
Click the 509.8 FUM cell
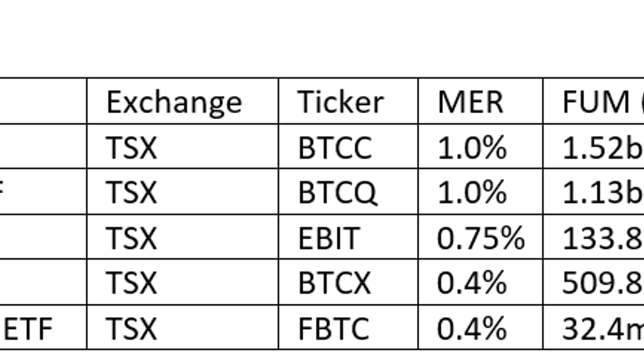[x=594, y=282]
